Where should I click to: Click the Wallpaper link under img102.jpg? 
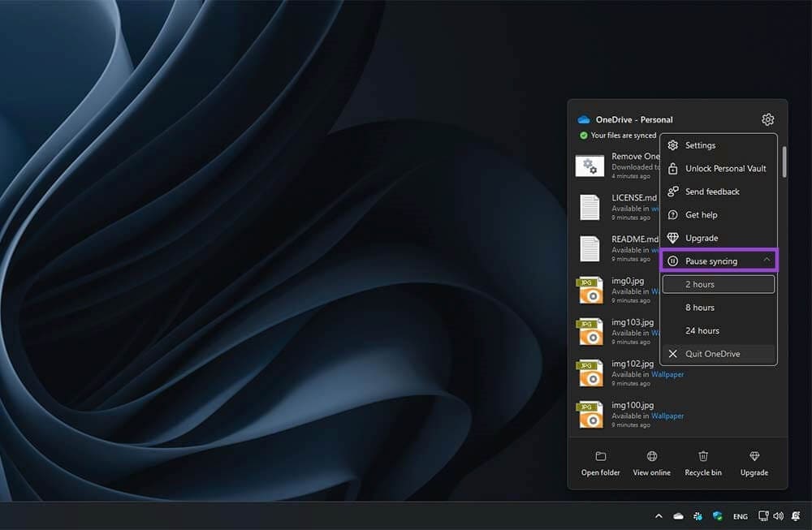tap(667, 374)
